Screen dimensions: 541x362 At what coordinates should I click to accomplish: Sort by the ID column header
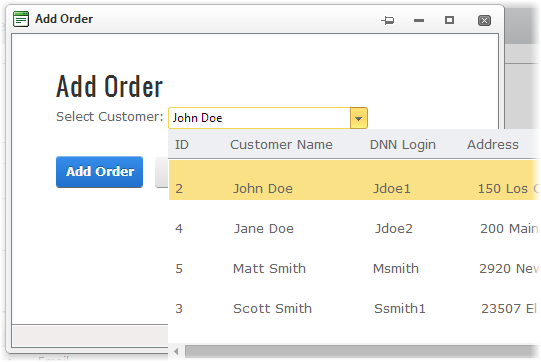tap(182, 145)
